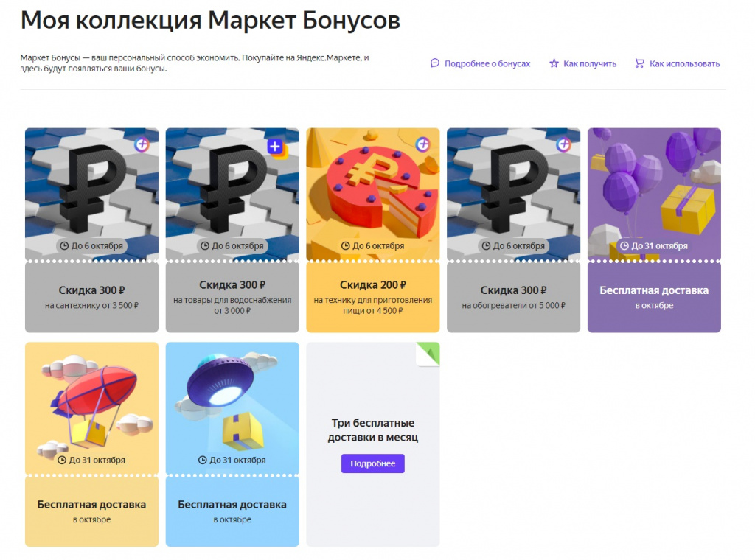Open the UFO free delivery card

232,444
